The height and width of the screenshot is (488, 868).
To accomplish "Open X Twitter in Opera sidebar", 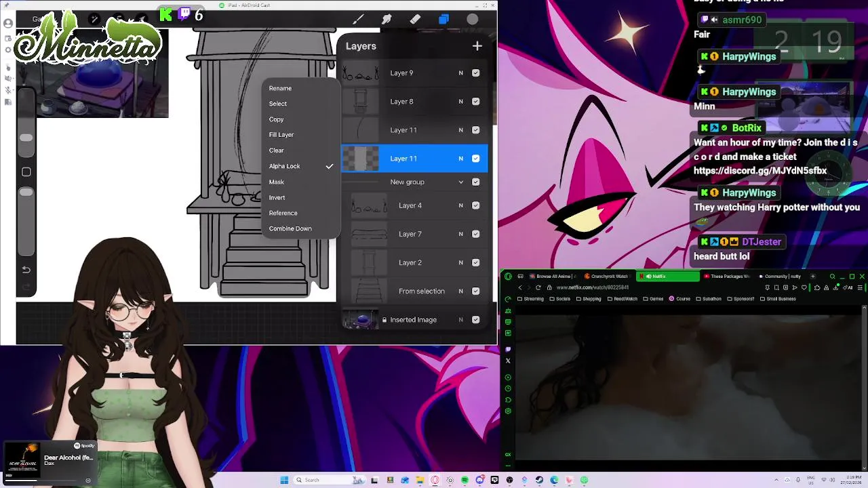I will 508,361.
